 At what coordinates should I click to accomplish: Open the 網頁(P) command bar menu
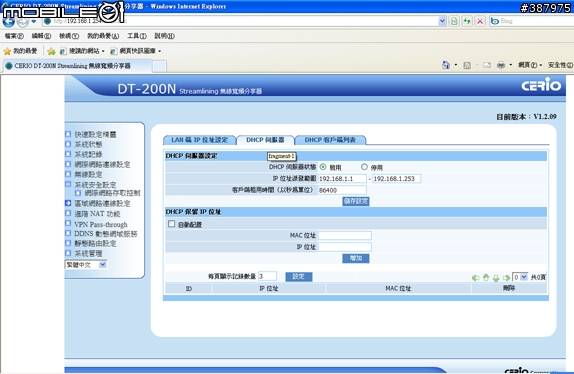pos(530,65)
